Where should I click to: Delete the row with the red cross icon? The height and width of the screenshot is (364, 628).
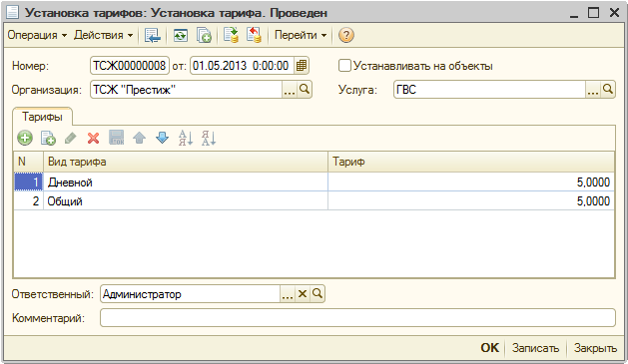(93, 138)
